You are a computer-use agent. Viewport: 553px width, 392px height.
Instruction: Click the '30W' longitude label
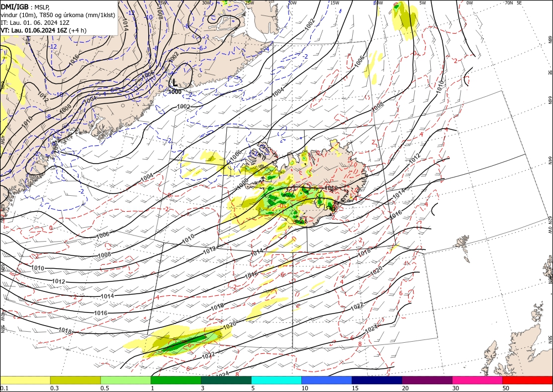pyautogui.click(x=206, y=3)
